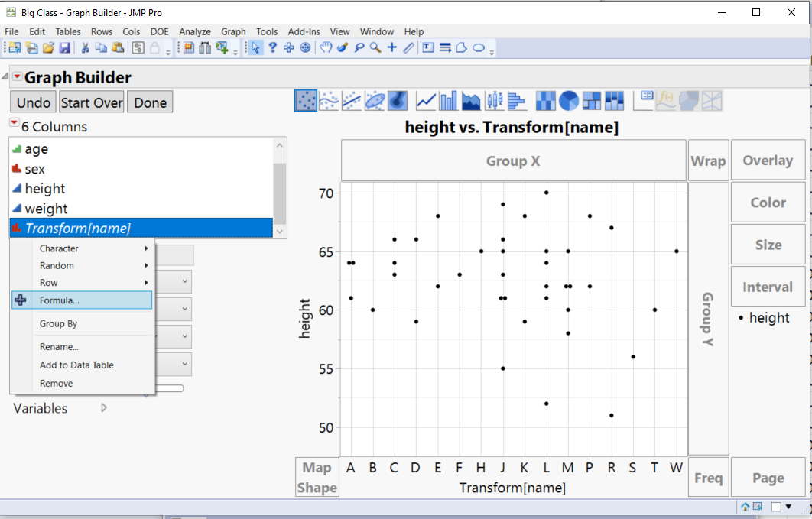Choose the Magnifier tool
This screenshot has height=519, width=812.
coord(374,47)
